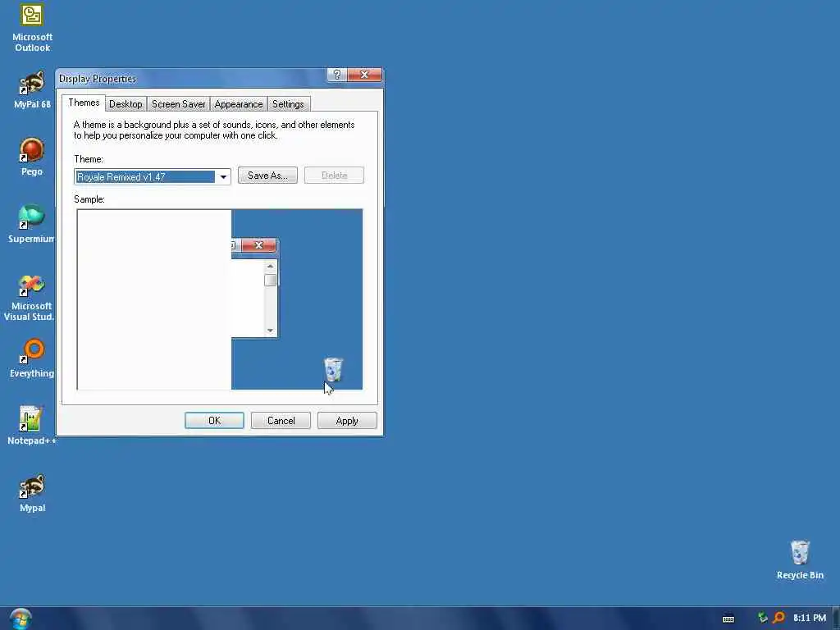Click the Cancel button
The width and height of the screenshot is (840, 630).
(281, 421)
